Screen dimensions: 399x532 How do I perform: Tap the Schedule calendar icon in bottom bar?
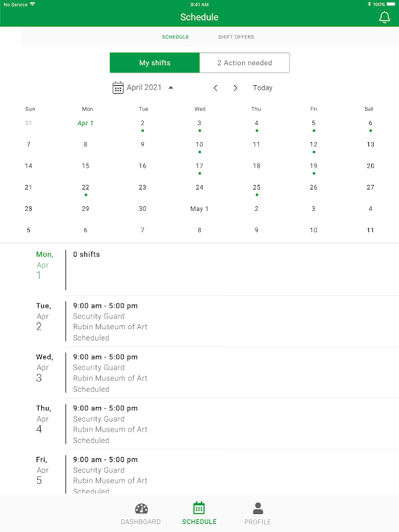(x=199, y=509)
